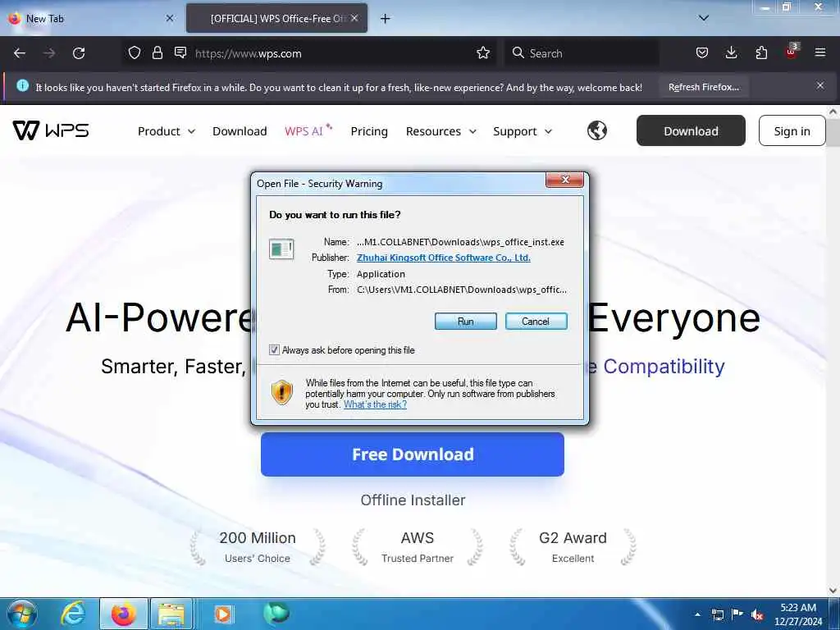
Task: Click the WPS logo
Action: (51, 130)
